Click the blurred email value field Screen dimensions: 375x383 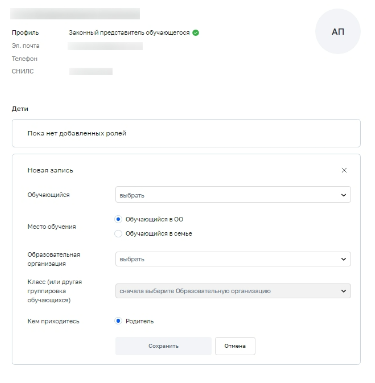coord(105,46)
